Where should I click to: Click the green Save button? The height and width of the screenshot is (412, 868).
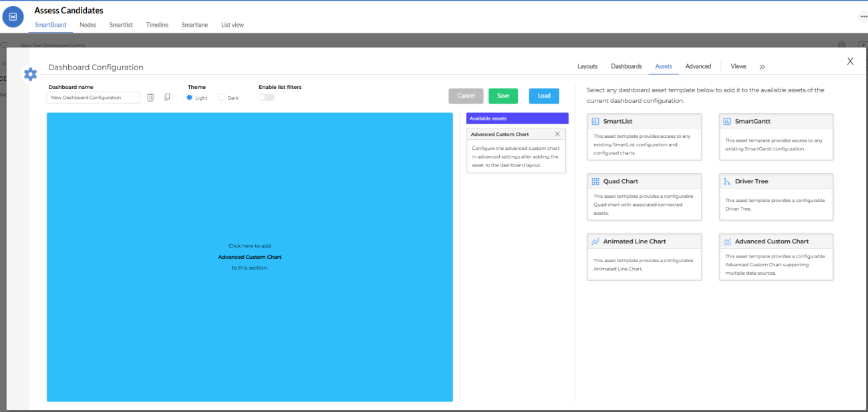(x=503, y=96)
